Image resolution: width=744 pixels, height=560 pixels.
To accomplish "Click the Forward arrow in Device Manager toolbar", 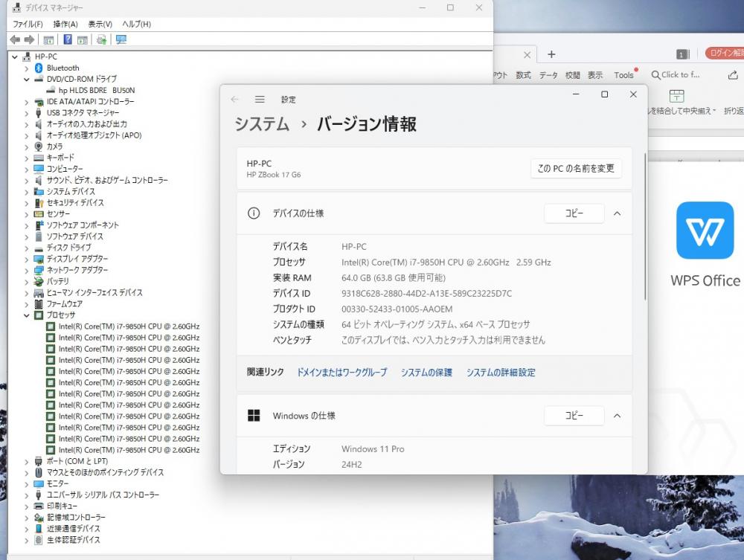I will (x=29, y=40).
